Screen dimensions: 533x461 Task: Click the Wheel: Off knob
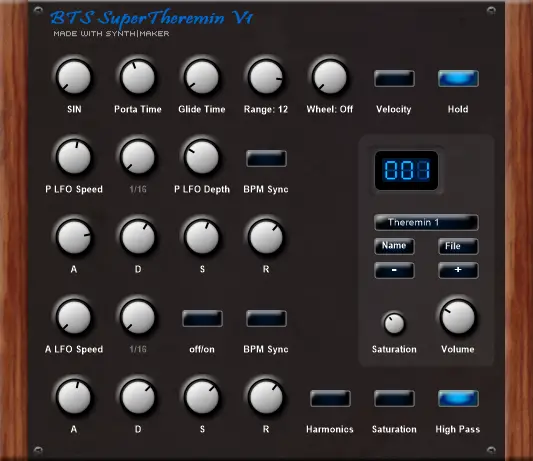click(x=330, y=77)
